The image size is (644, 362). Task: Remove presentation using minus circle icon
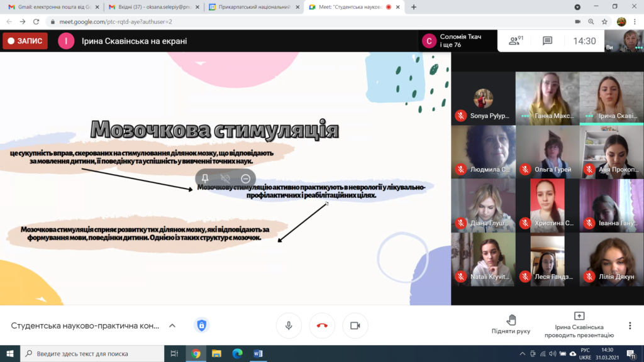(246, 178)
